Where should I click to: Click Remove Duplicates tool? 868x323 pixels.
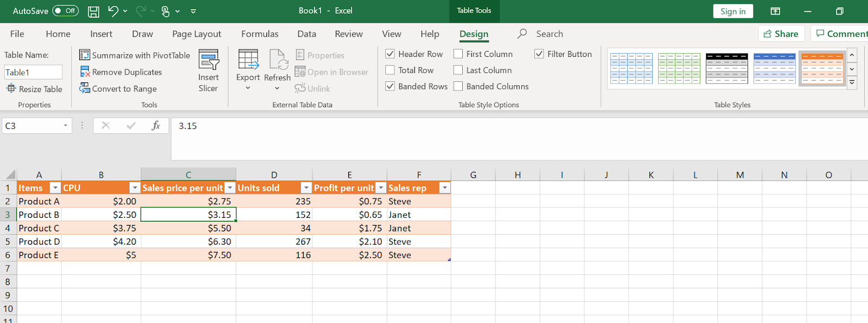coord(121,72)
